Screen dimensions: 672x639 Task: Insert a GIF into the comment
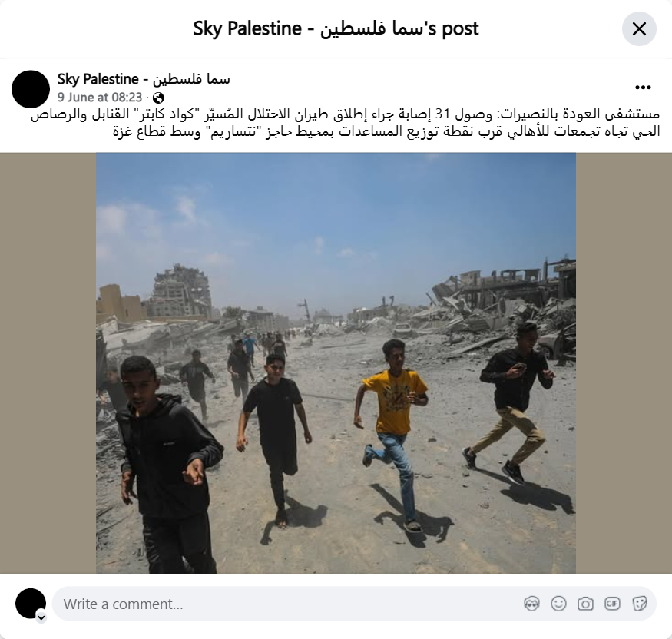pos(612,604)
